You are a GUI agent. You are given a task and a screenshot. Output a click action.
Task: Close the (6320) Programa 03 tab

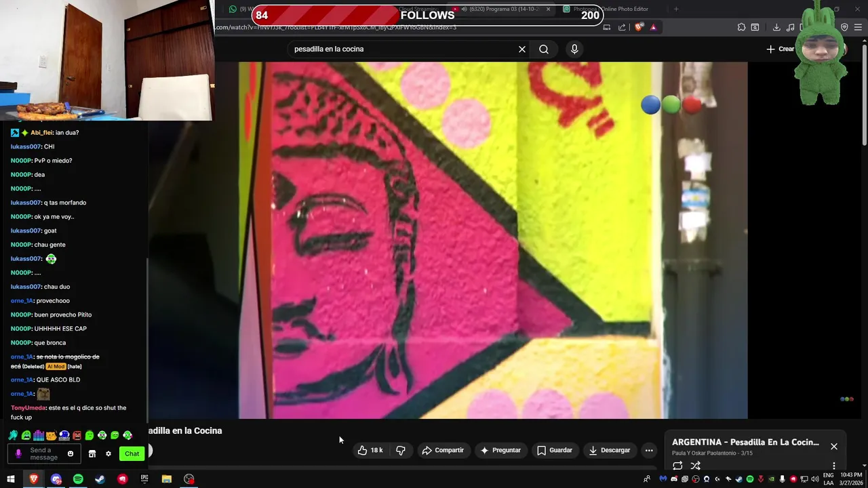pos(548,9)
